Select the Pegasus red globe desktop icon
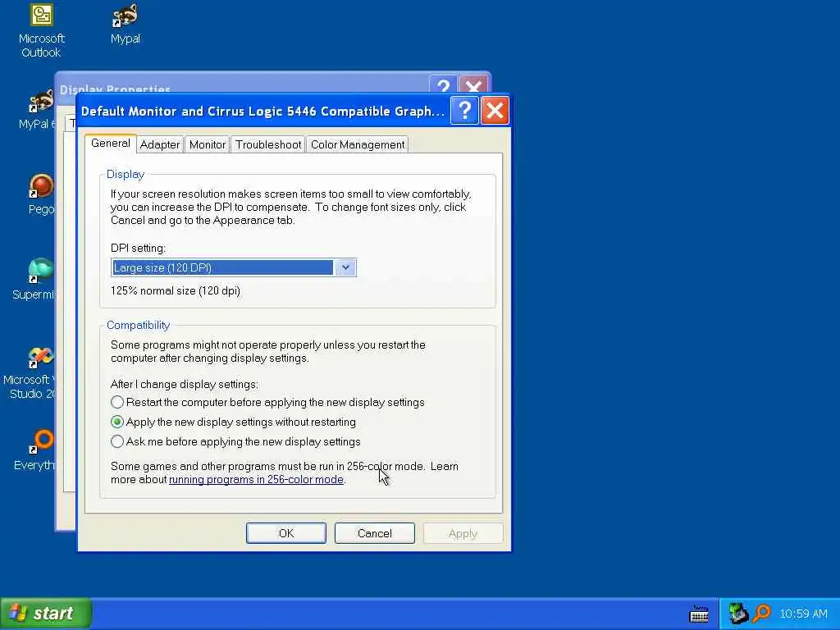 point(41,194)
